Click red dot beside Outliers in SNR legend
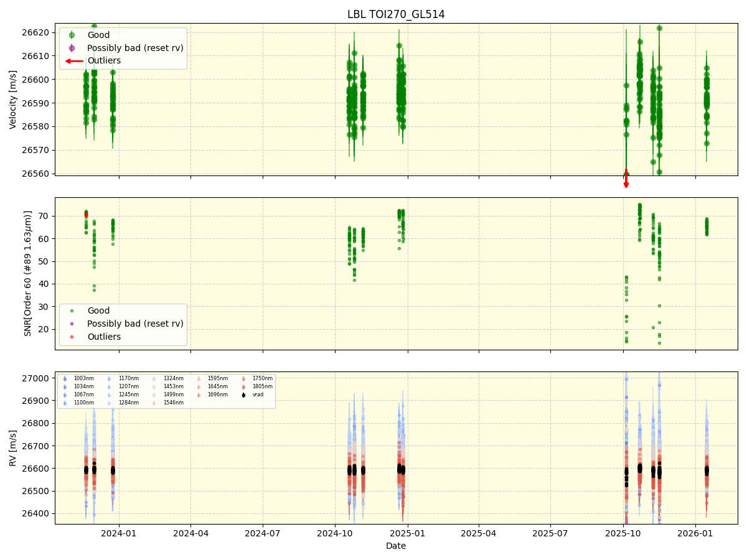 (72, 337)
